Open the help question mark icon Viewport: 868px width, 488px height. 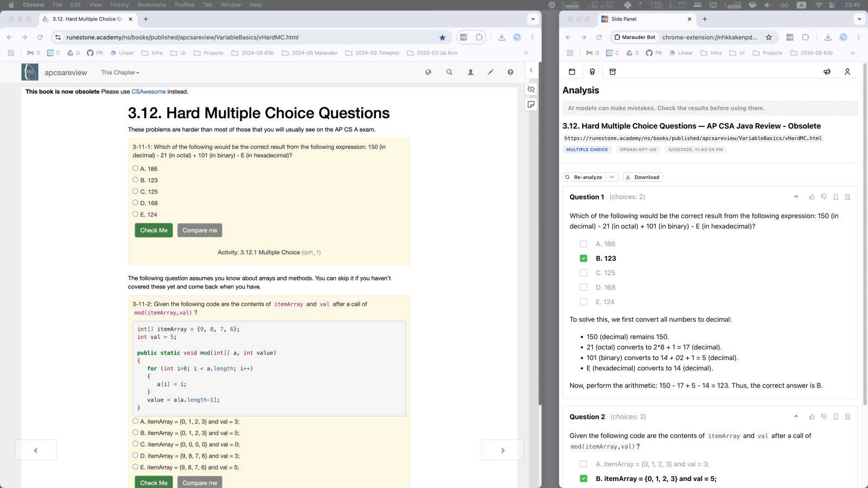pos(510,72)
